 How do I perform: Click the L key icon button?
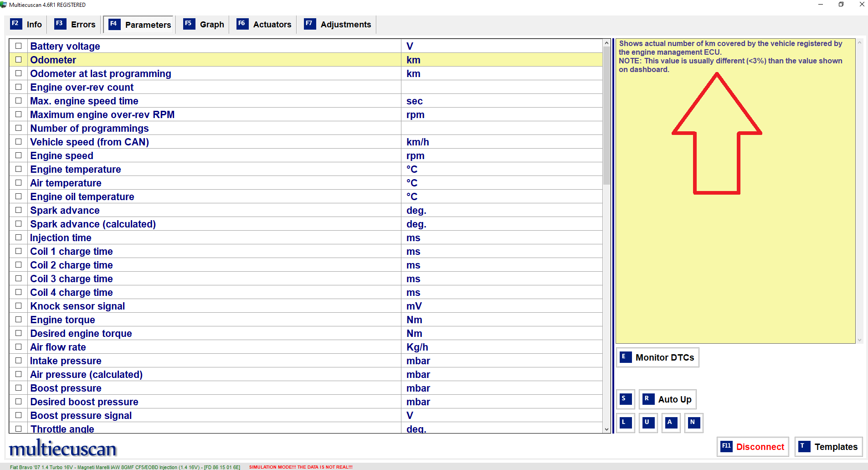(x=626, y=423)
